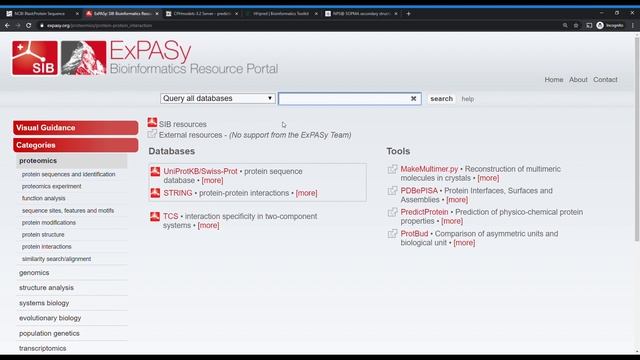This screenshot has height=360, width=640.
Task: Go to Home page link
Action: click(x=553, y=80)
